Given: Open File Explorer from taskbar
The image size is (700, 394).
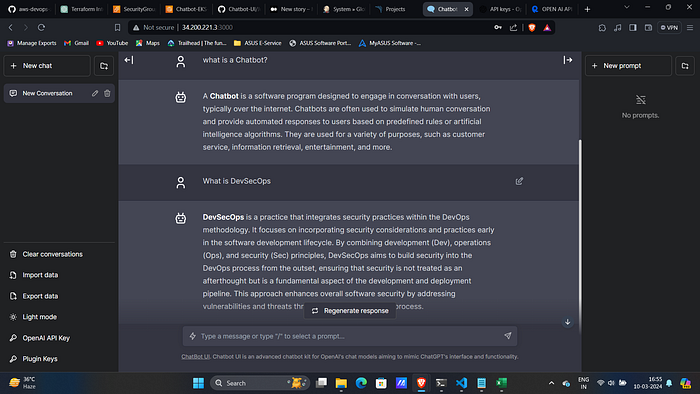Looking at the screenshot, I should pos(341,383).
